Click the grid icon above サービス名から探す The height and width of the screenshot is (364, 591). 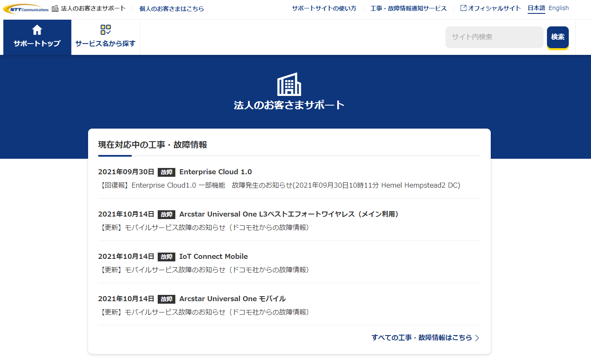[x=106, y=29]
